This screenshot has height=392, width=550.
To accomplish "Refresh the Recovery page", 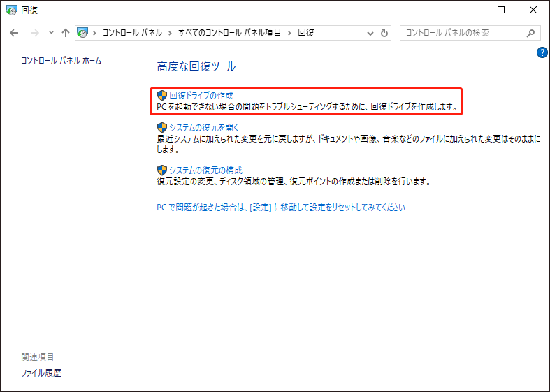I will point(384,34).
